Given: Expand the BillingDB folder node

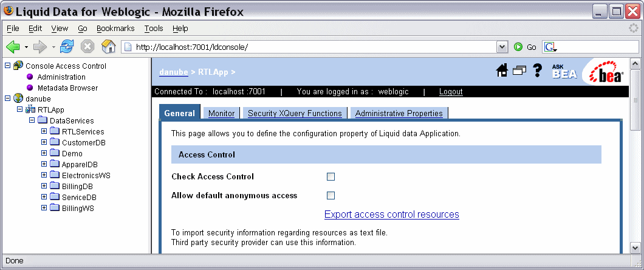Looking at the screenshot, I should click(x=44, y=185).
